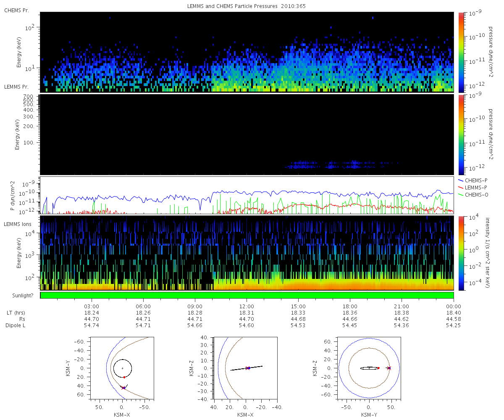Click the plot title LEMMS and CHEMS Particle Pressures
This screenshot has width=504, height=420.
click(x=247, y=6)
